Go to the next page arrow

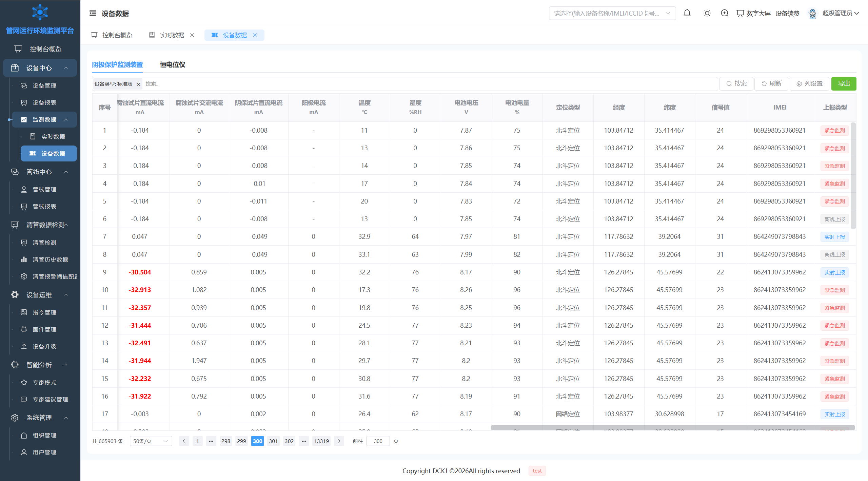point(339,441)
